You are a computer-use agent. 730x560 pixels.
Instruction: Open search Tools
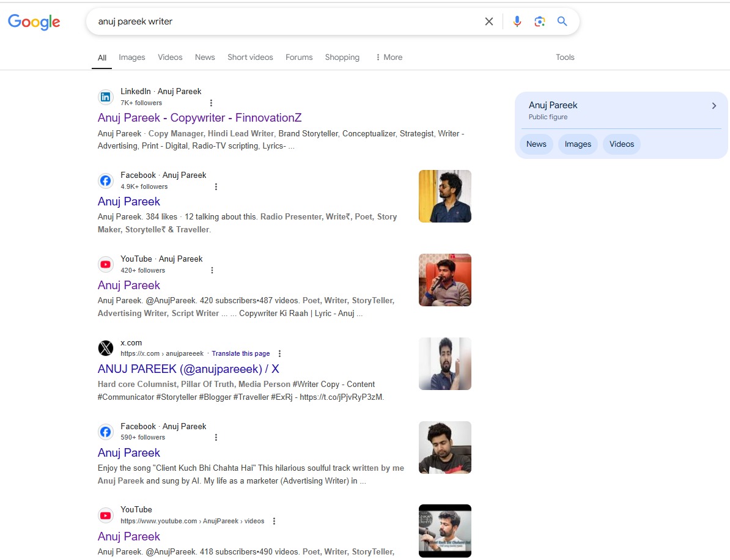tap(565, 57)
